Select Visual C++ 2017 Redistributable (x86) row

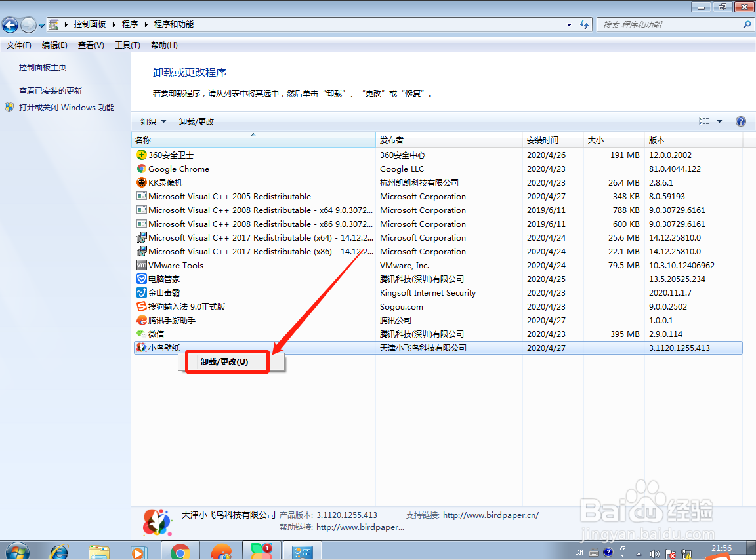pyautogui.click(x=438, y=251)
